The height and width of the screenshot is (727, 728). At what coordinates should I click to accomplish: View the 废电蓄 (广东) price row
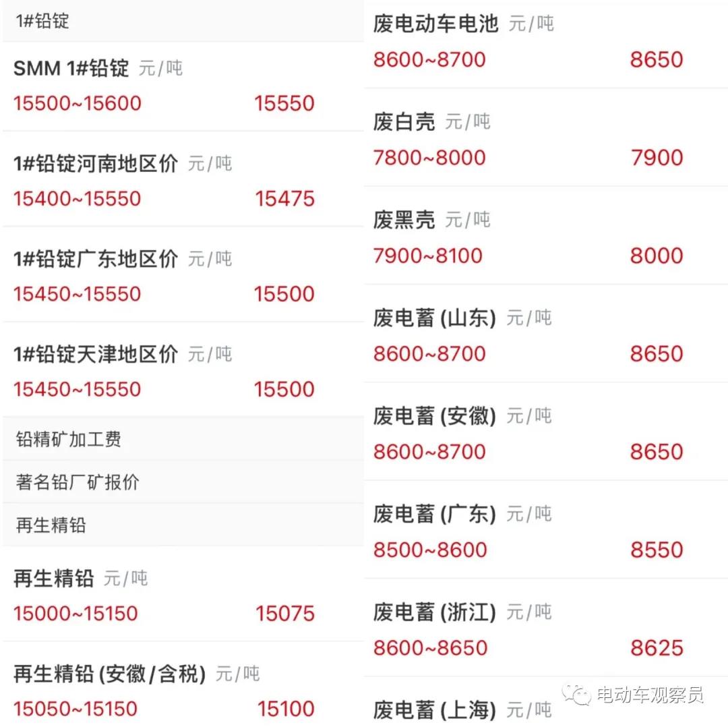tap(546, 529)
